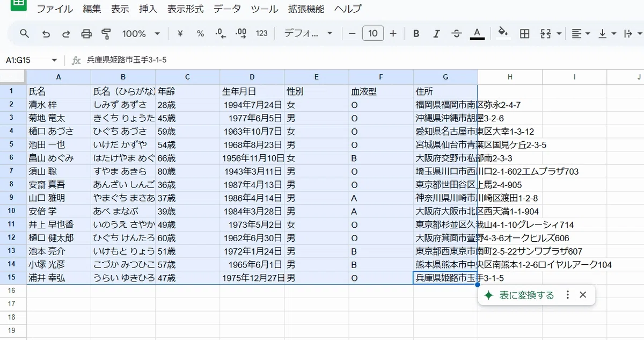
Task: Select cell containing 1977年6月5日
Action: [252, 118]
